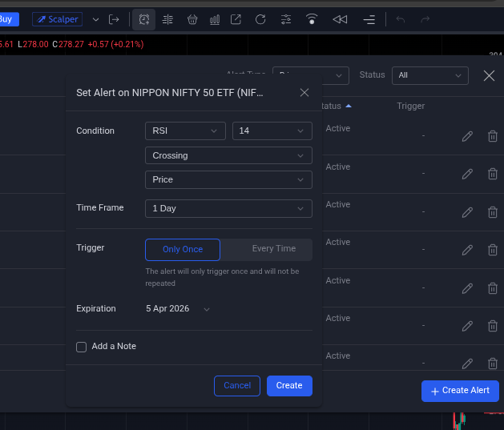The width and height of the screenshot is (504, 430).
Task: Click the refresh circular arrow icon
Action: pyautogui.click(x=260, y=19)
